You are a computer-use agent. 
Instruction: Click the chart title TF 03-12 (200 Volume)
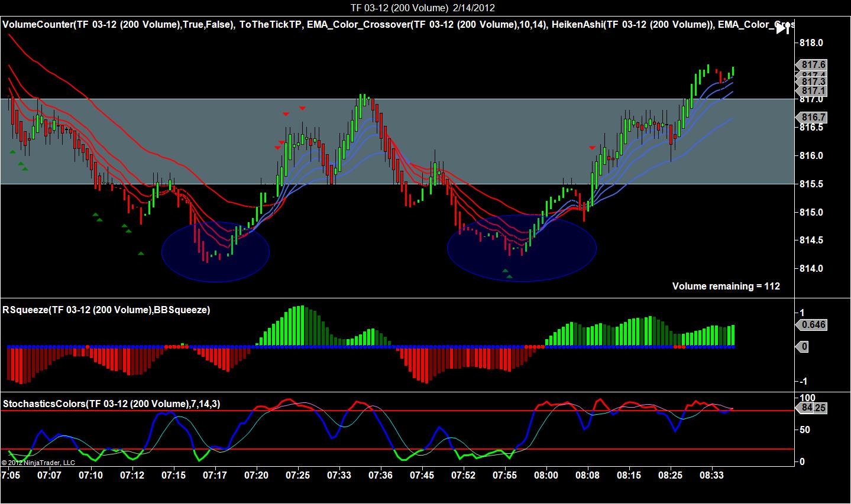click(x=399, y=8)
